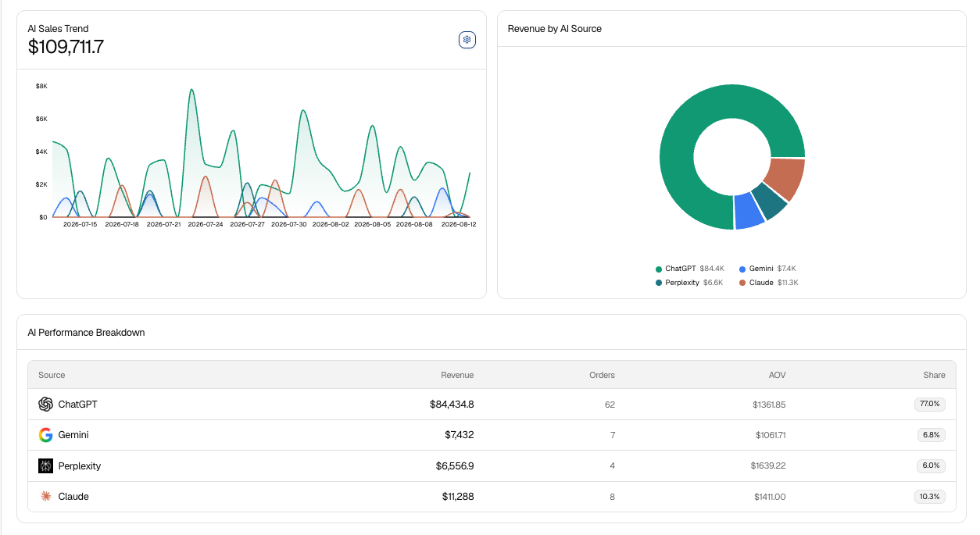Open AI Sales Trend settings gear
This screenshot has height=535, width=980.
click(467, 40)
